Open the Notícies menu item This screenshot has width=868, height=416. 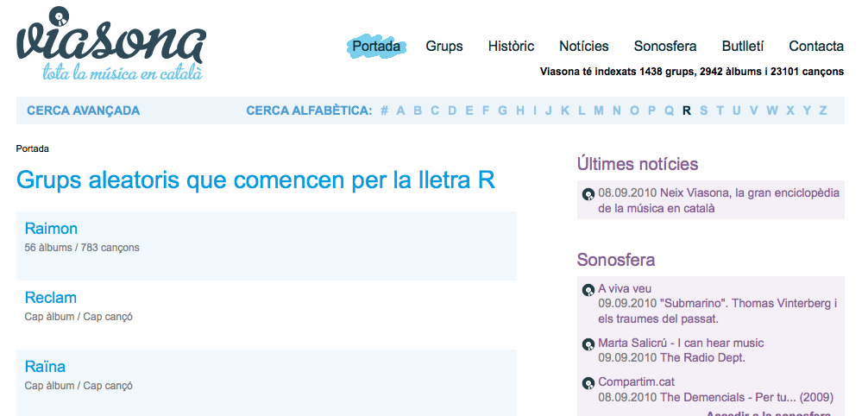(x=584, y=46)
